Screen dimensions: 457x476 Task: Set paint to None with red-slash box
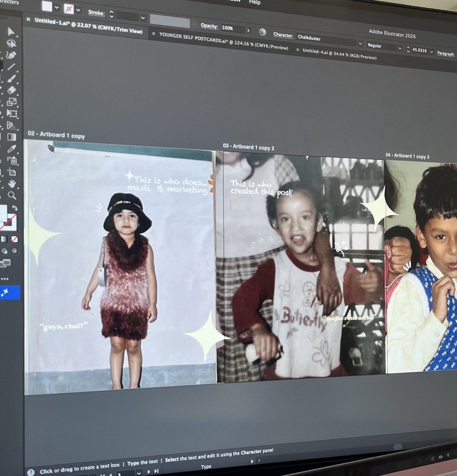(x=14, y=239)
